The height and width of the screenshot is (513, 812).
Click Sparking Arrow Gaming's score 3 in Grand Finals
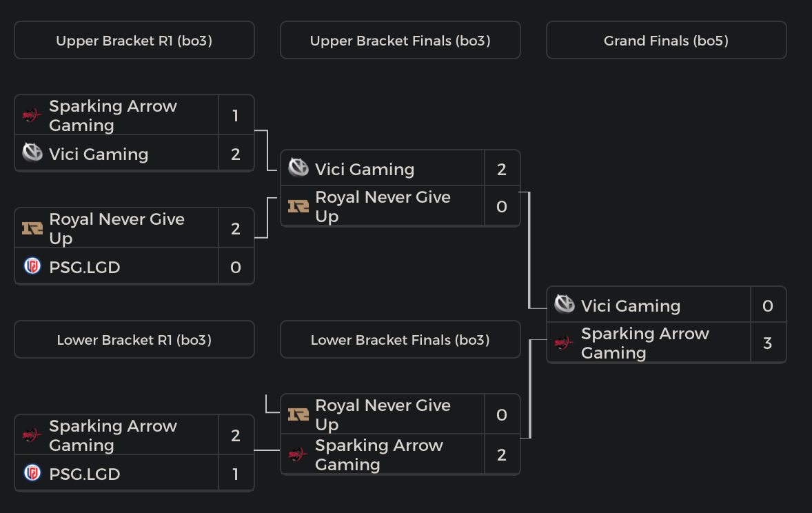[x=768, y=343]
